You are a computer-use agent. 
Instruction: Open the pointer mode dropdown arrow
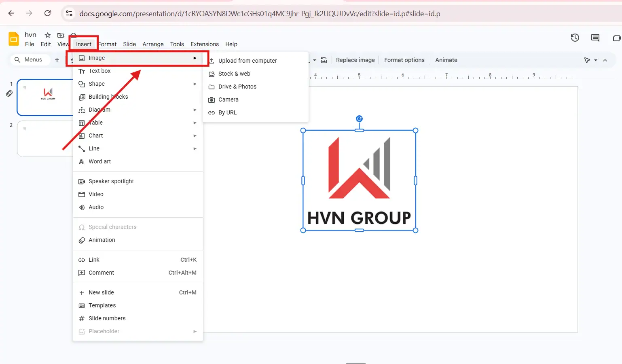[x=596, y=60]
